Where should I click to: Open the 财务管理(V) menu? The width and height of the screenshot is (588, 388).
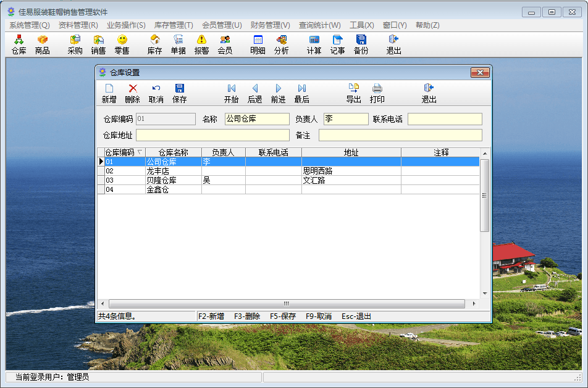pos(270,25)
